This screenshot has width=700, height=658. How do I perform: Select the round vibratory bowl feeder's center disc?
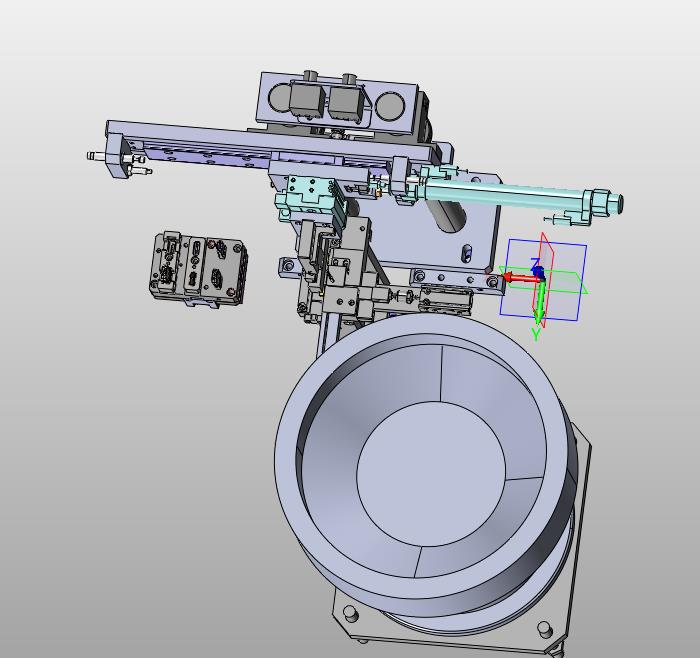[431, 474]
